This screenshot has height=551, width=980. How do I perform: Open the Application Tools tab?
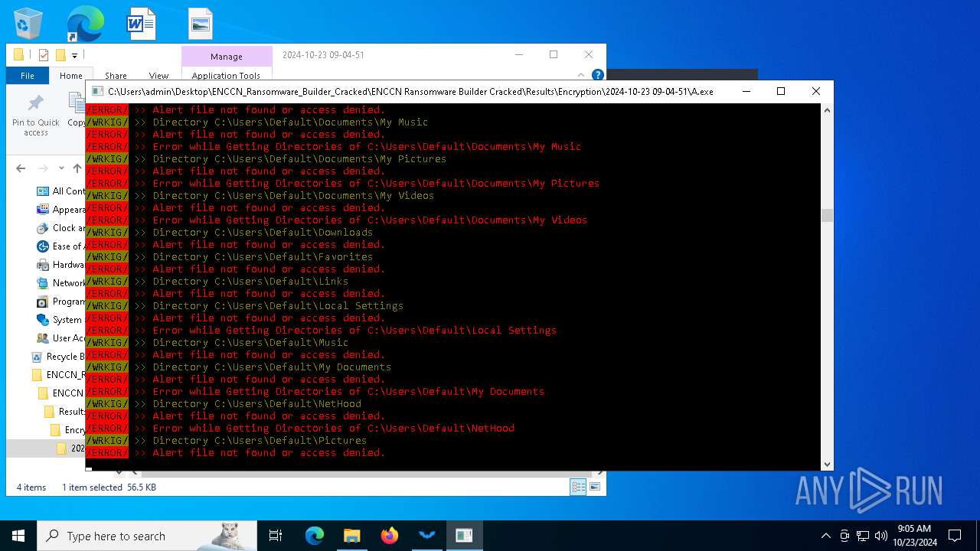click(226, 76)
